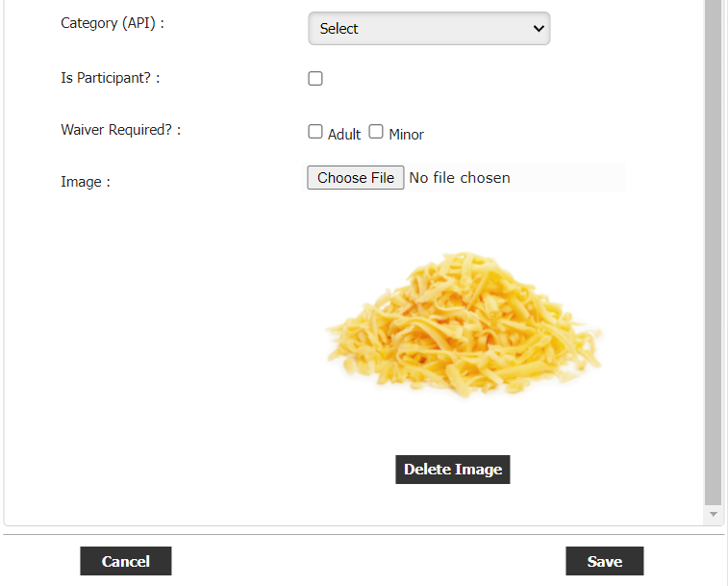Open the Category (API) Select dropdown
Image resolution: width=728 pixels, height=586 pixels.
click(x=428, y=29)
